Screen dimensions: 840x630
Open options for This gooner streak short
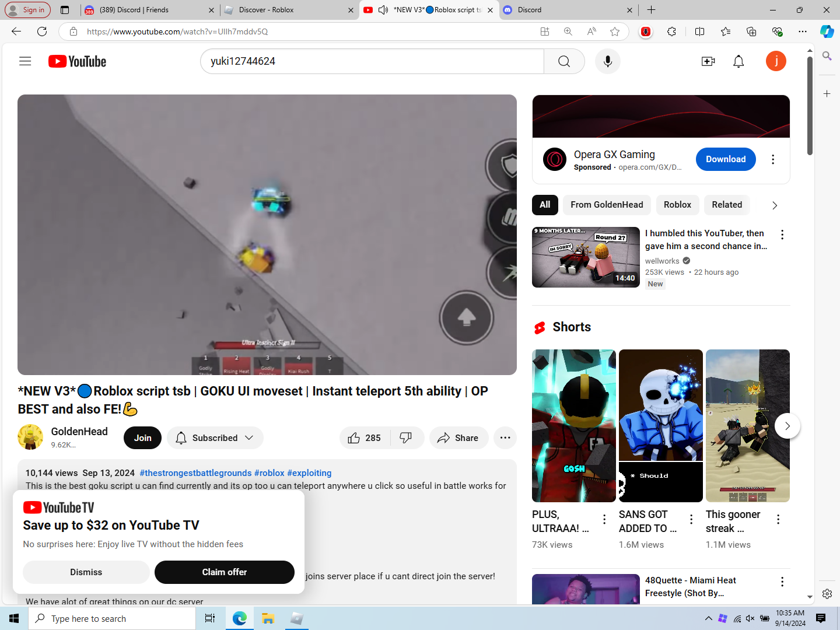(x=778, y=519)
